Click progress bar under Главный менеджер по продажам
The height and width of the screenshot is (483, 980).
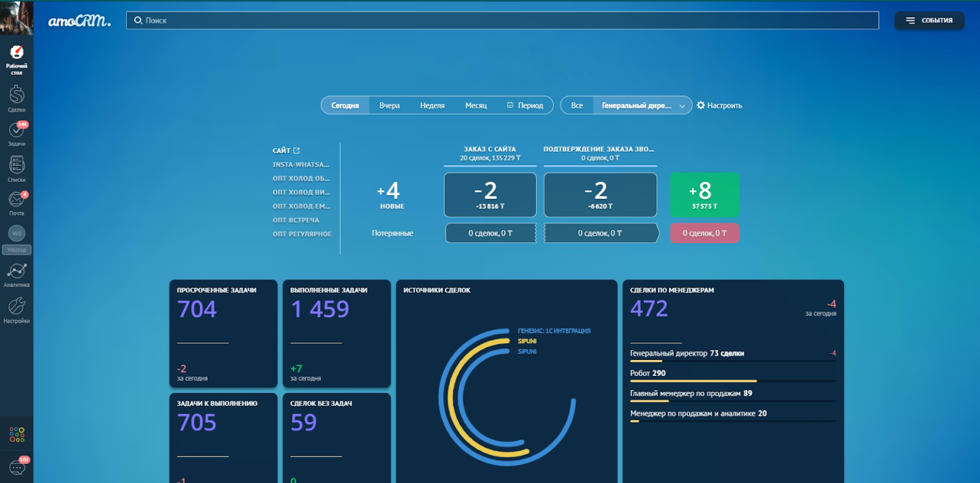pyautogui.click(x=732, y=401)
